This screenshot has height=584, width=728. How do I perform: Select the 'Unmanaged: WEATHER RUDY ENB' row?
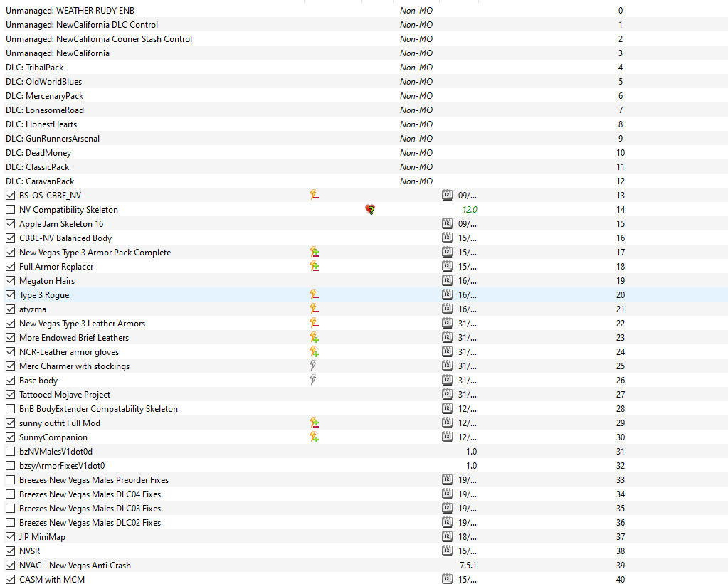[364, 10]
